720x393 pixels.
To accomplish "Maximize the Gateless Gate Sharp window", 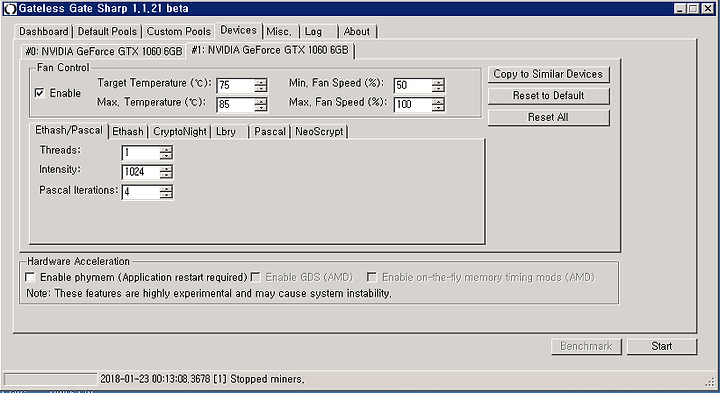I will coord(694,9).
